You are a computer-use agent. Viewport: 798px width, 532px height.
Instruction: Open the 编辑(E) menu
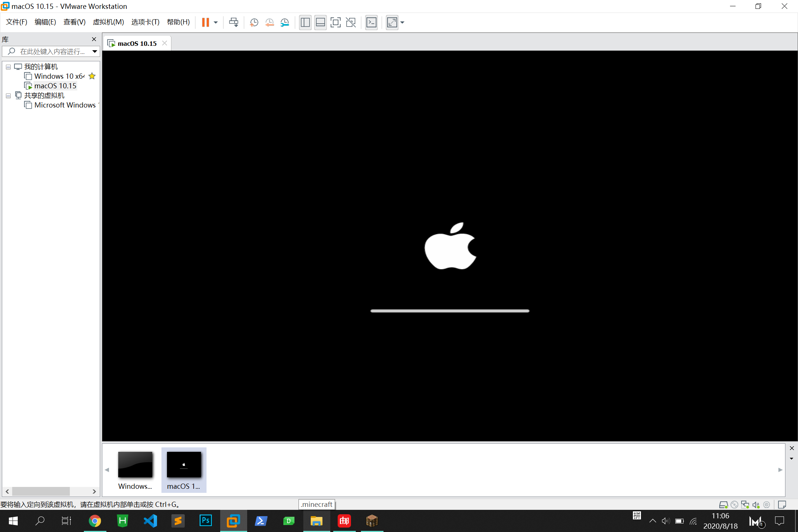click(x=45, y=22)
